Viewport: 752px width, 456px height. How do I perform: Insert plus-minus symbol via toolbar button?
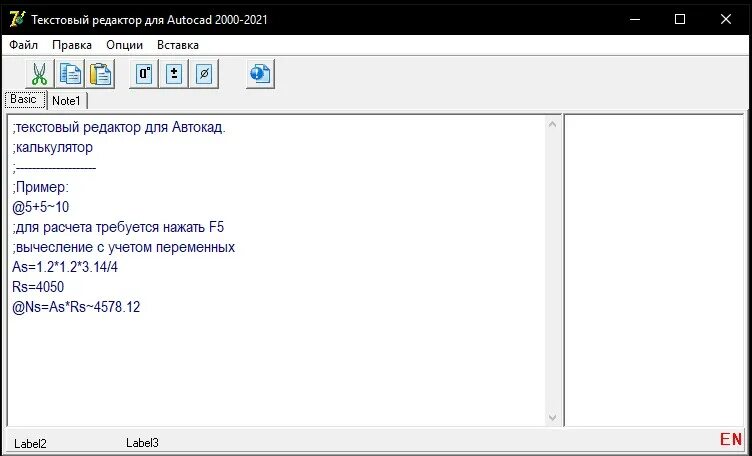tap(174, 74)
